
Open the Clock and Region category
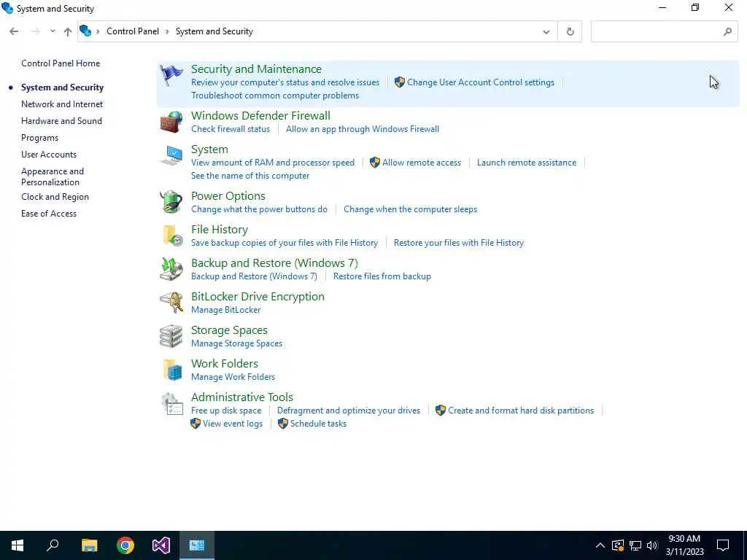tap(55, 197)
